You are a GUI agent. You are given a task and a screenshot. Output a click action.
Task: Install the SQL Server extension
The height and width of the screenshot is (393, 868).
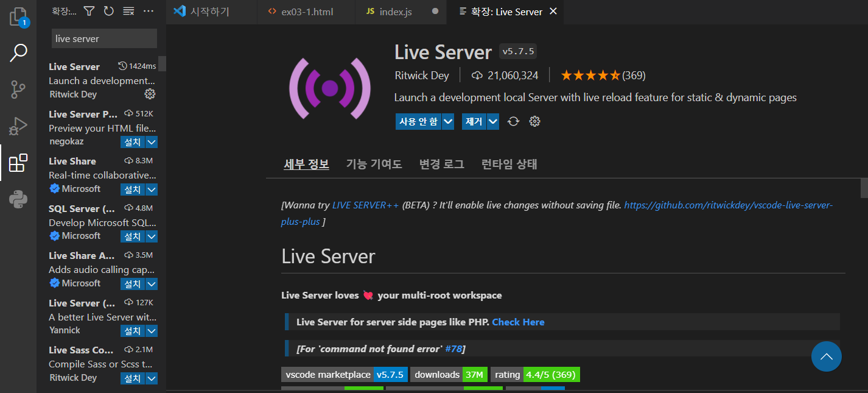point(133,236)
